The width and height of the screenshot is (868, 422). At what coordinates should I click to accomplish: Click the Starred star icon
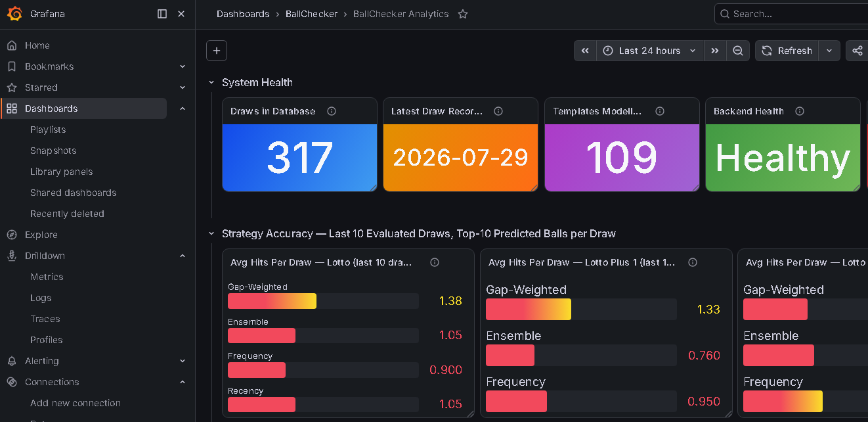[12, 87]
